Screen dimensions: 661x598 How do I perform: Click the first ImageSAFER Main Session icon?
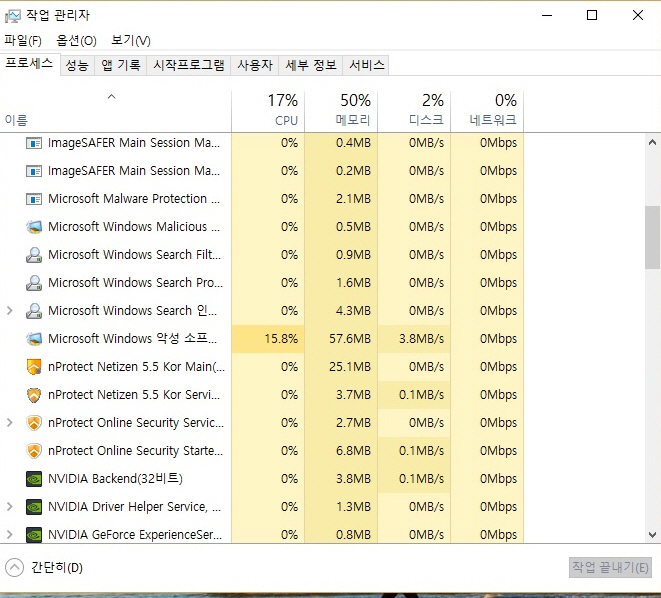[x=34, y=143]
